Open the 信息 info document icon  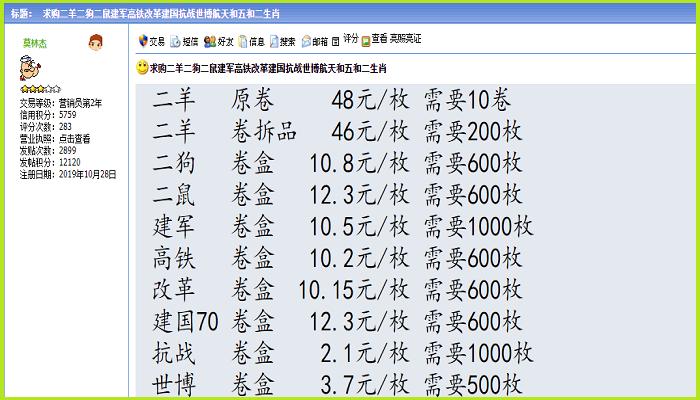point(242,42)
